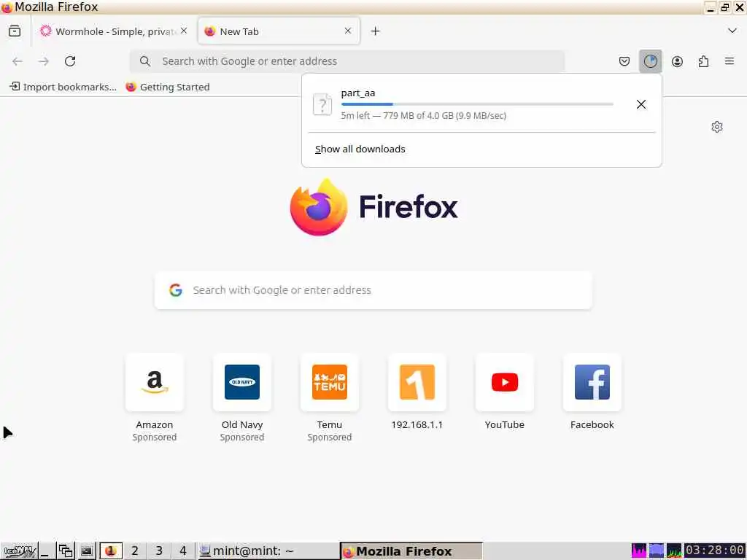
Task: Go forward one page
Action: (x=44, y=61)
